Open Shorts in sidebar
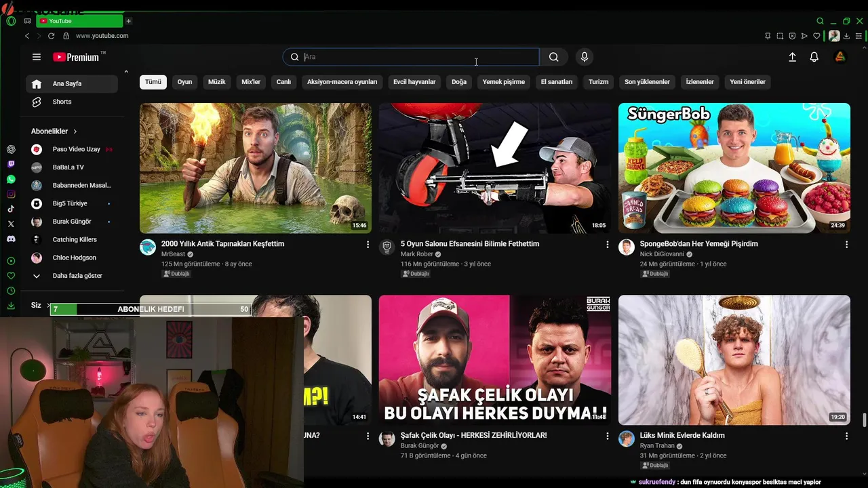The image size is (868, 488). pyautogui.click(x=72, y=102)
